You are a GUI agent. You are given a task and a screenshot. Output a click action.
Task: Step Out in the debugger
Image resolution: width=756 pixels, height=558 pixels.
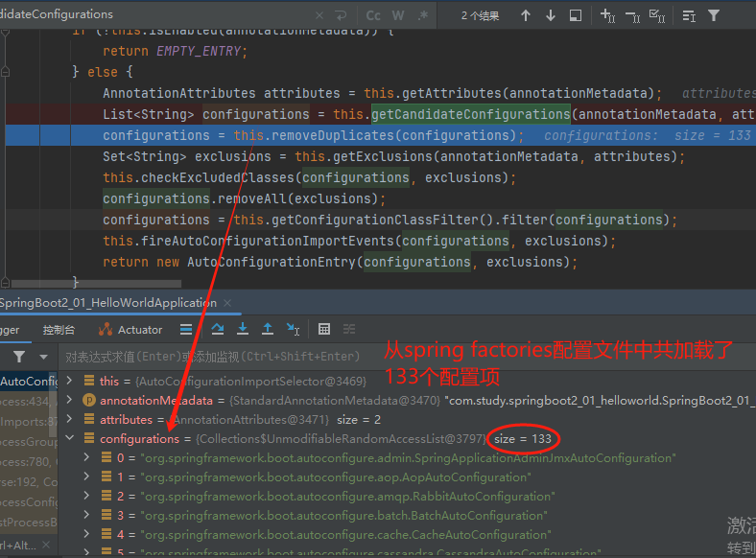[x=268, y=329]
